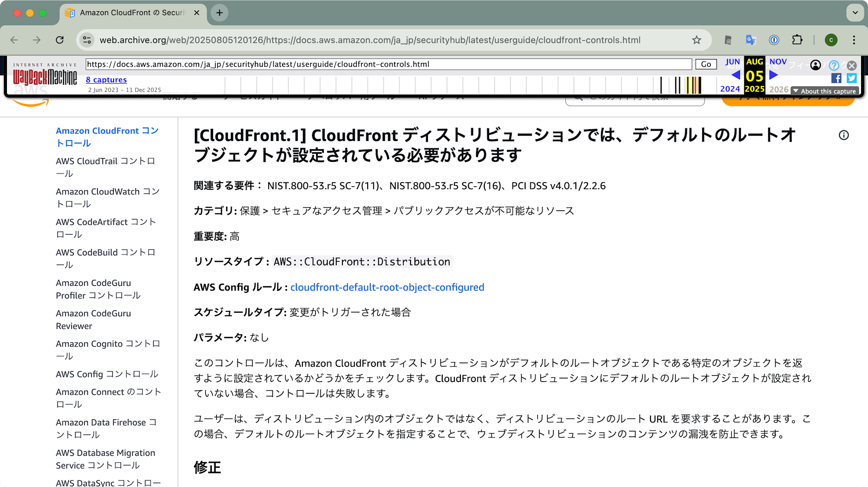The image size is (868, 487).
Task: Close the Wayback Machine toolbar
Action: 852,65
